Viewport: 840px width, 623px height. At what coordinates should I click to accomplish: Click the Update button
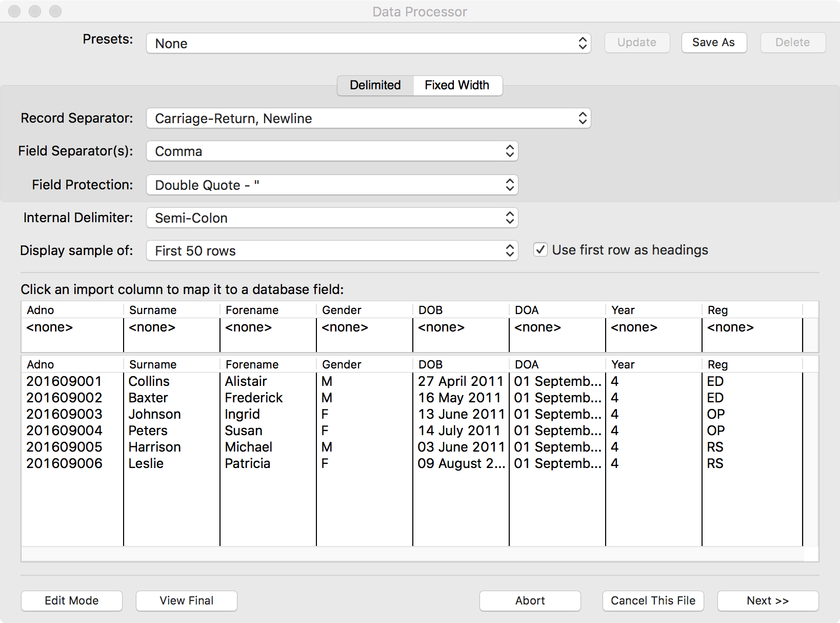click(x=637, y=43)
